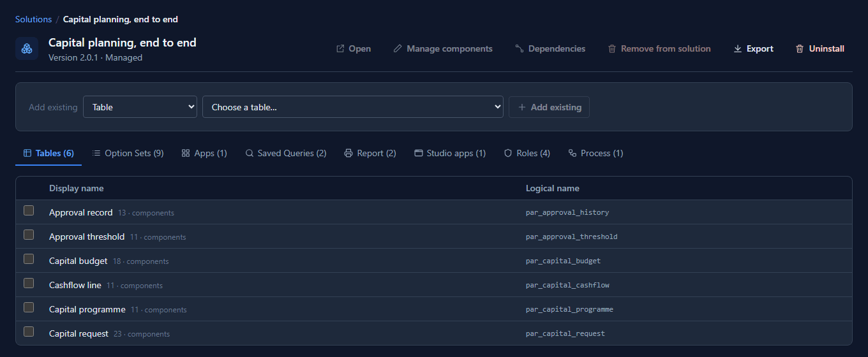
Task: Switch to the Option Sets (9) tab
Action: click(x=128, y=153)
